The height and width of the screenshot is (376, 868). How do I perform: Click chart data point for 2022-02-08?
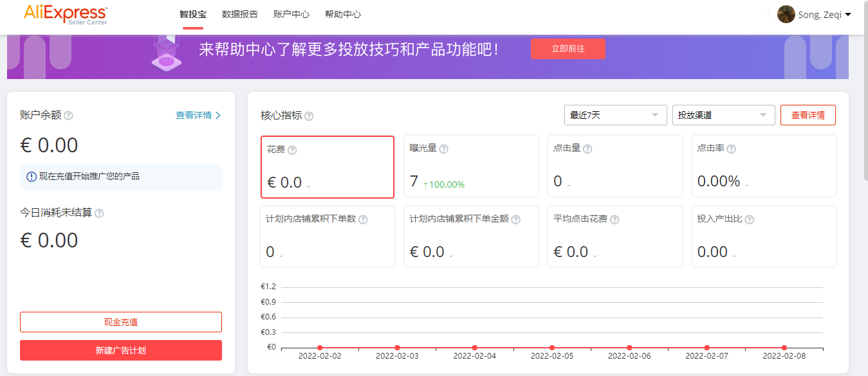[784, 348]
